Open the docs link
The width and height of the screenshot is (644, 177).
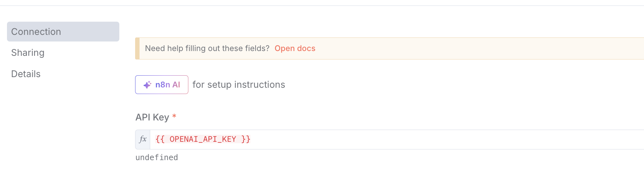[x=295, y=48]
